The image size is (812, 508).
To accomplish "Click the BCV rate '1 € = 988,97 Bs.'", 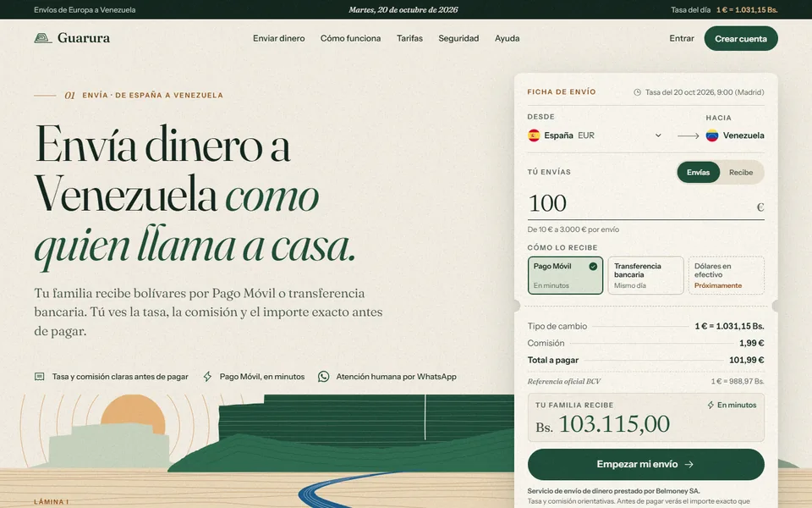I will coord(738,382).
